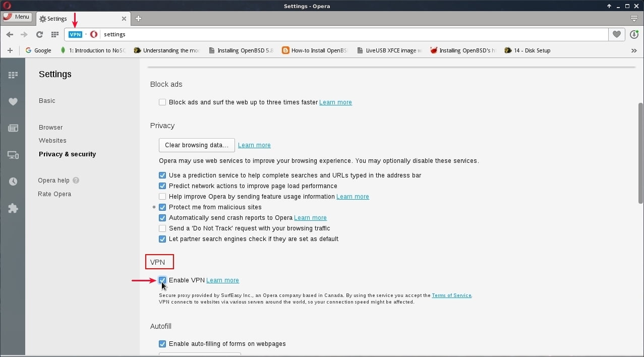
Task: Open a new tab with plus button
Action: (138, 19)
